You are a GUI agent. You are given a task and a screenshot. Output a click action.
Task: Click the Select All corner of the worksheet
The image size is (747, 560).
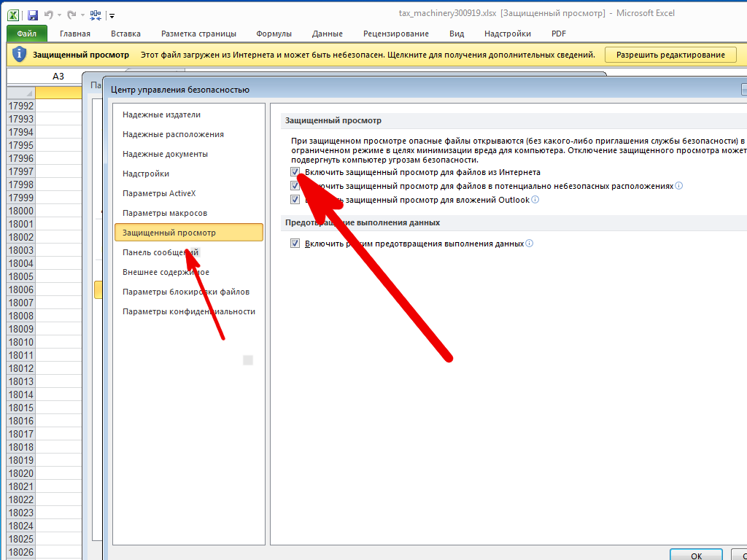(21, 93)
